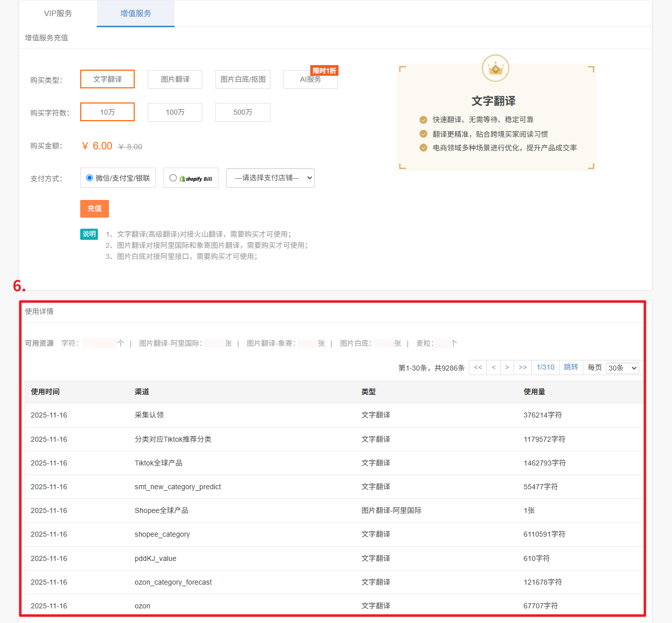Go to the previous page with < button

(x=493, y=368)
